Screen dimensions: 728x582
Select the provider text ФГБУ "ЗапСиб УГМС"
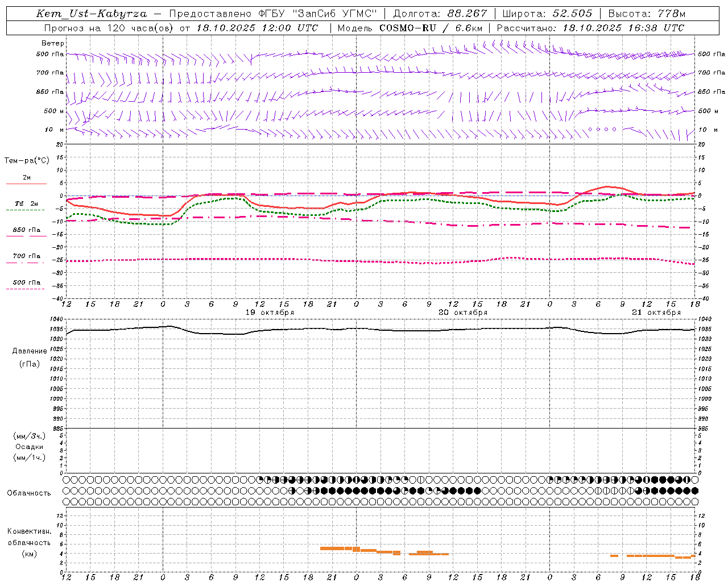[x=318, y=14]
